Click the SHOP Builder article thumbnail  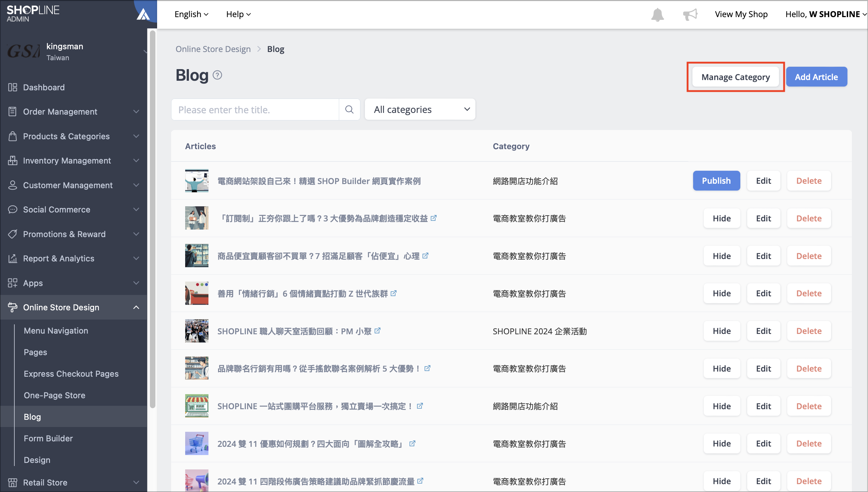(x=196, y=181)
